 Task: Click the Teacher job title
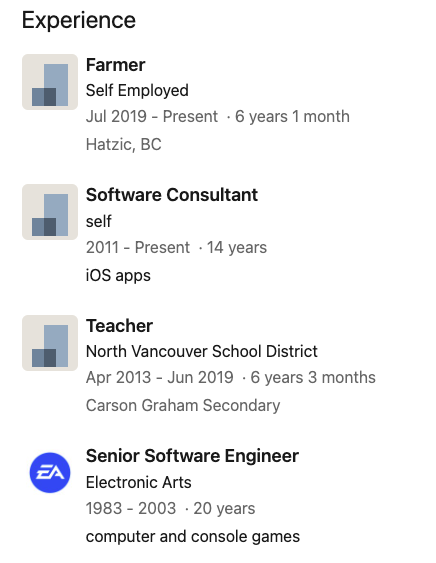click(119, 326)
